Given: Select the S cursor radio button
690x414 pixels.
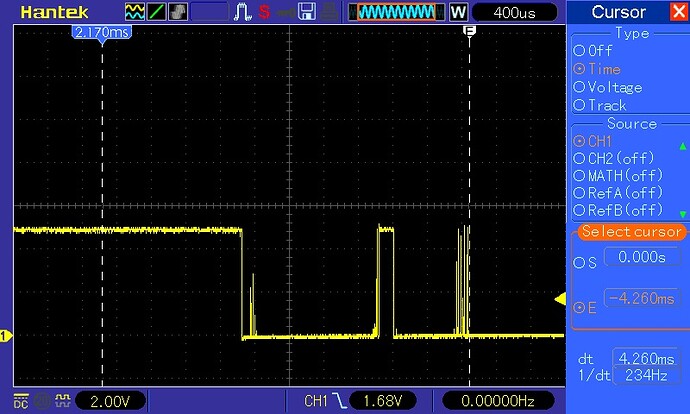Looking at the screenshot, I should pos(579,263).
